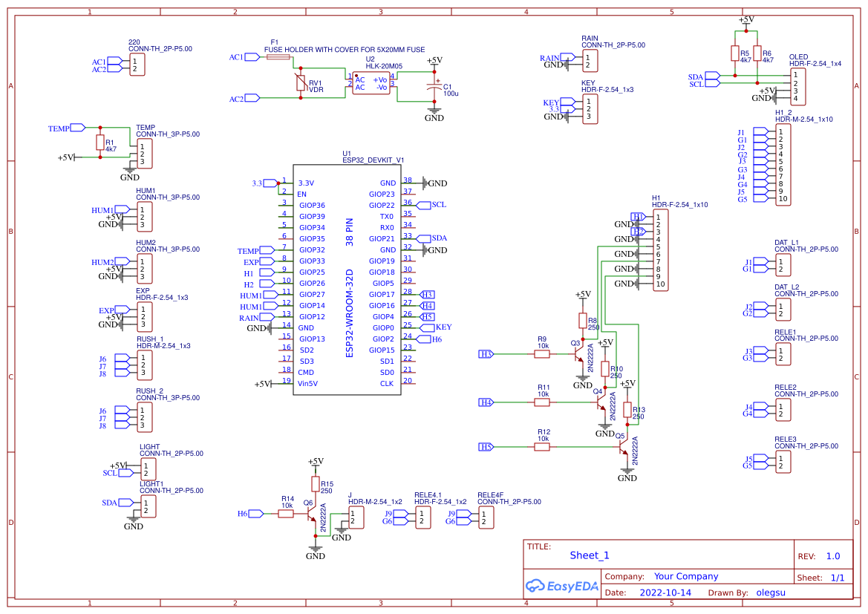Select the R9 10k base resistor
The image size is (868, 614).
tap(542, 354)
